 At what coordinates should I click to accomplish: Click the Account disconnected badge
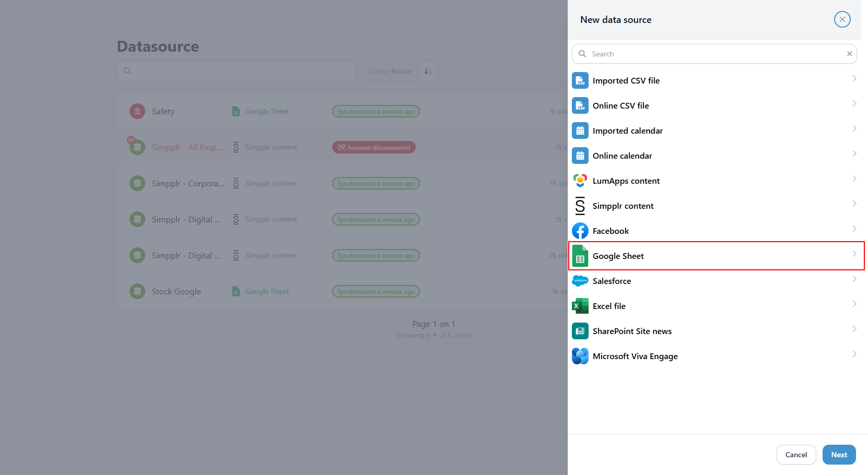click(x=374, y=147)
